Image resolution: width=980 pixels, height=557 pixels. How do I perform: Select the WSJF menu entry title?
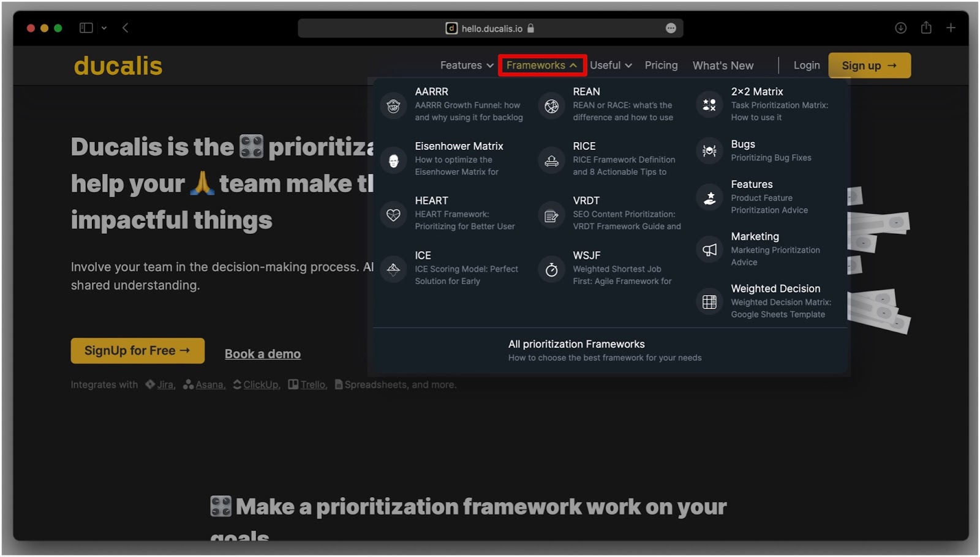[x=586, y=255]
